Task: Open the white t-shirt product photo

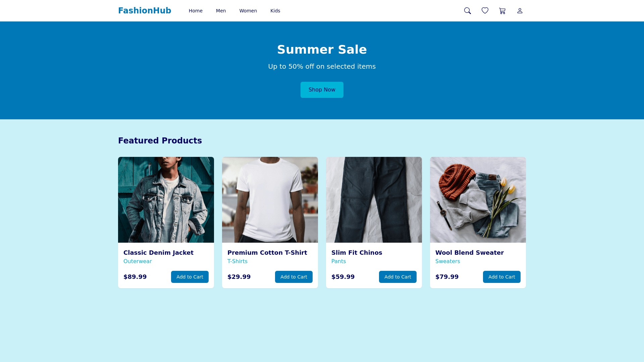Action: [270, 200]
